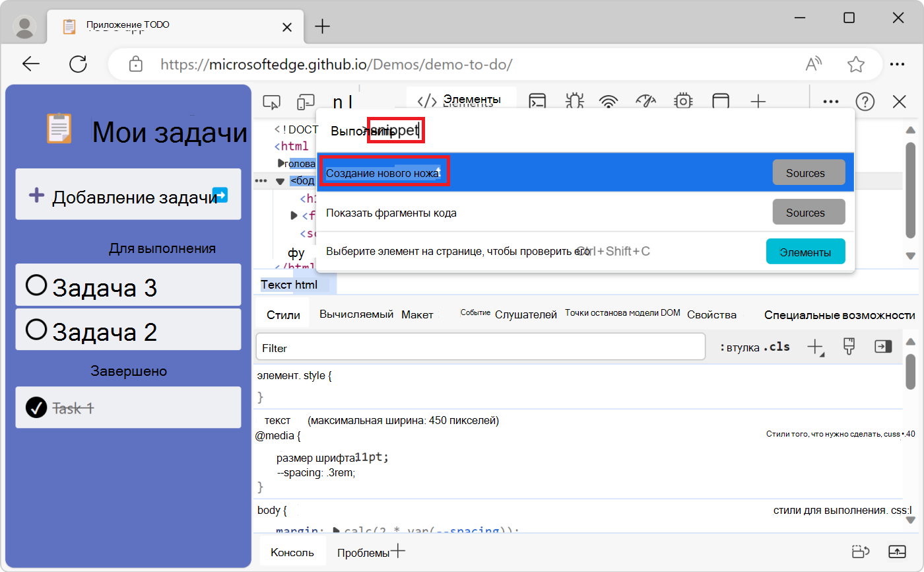The width and height of the screenshot is (924, 572).
Task: Choose 'Выберите элемент на странице' command
Action: click(x=585, y=252)
